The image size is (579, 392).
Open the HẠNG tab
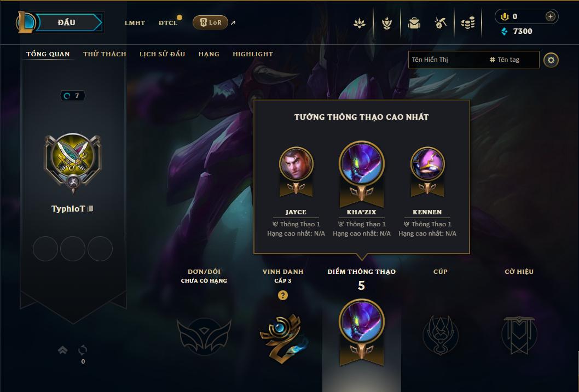[x=209, y=54]
